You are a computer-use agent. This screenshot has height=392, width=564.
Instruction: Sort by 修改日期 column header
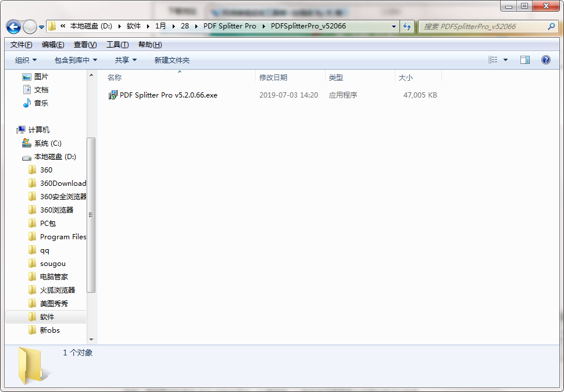click(290, 77)
